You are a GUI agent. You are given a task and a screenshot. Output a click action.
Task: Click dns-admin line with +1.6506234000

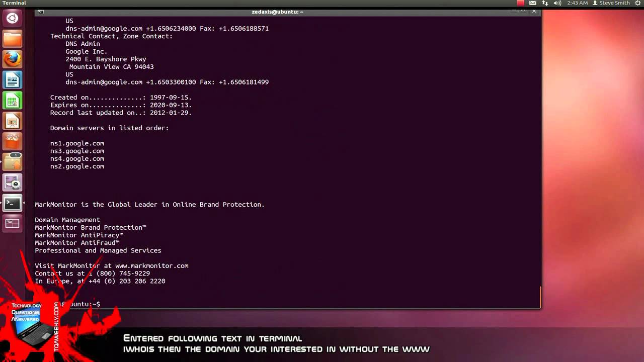[167, 29]
